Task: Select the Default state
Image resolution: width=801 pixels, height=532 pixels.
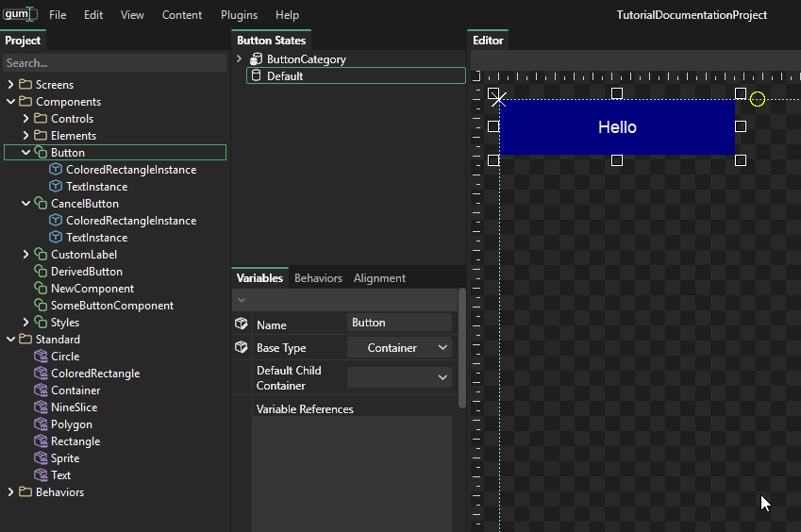Action: point(285,76)
